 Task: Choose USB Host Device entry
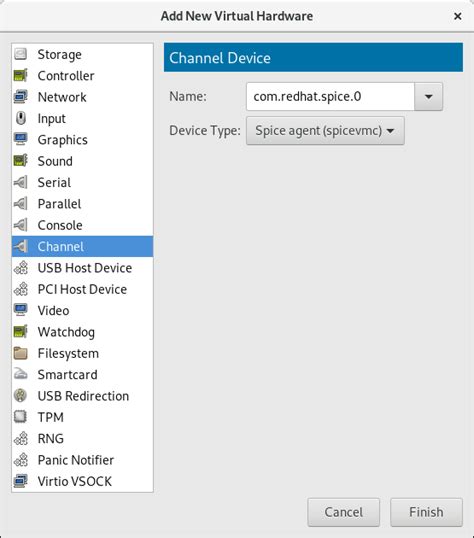82,268
